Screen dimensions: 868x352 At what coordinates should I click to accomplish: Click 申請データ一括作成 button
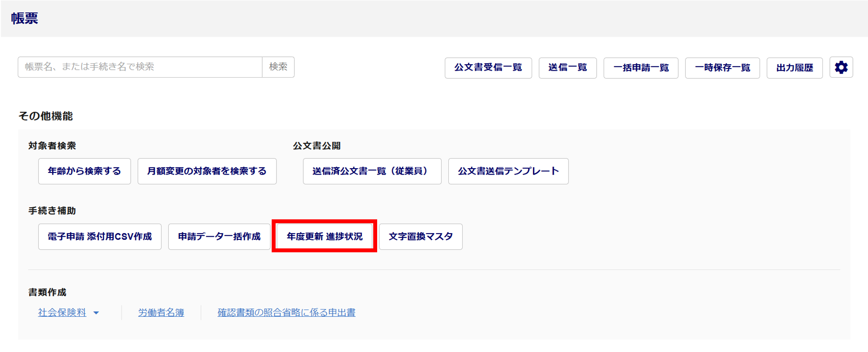coord(219,237)
